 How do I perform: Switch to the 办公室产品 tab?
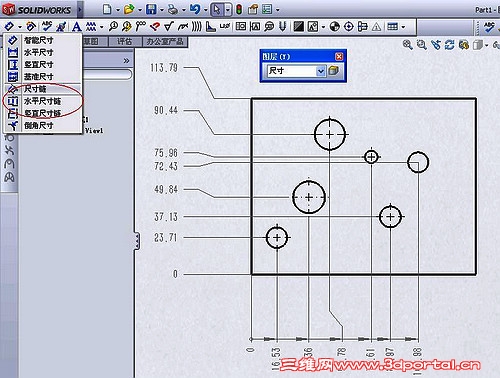[x=165, y=41]
